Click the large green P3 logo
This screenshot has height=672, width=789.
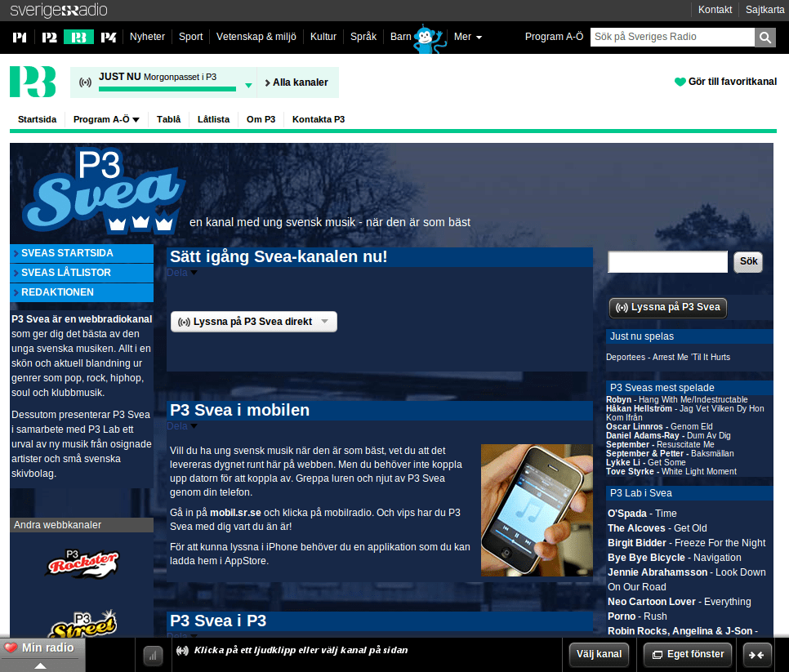33,82
